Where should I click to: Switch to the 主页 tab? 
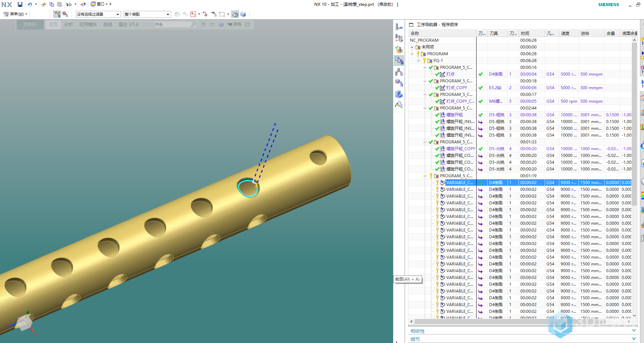53,24
